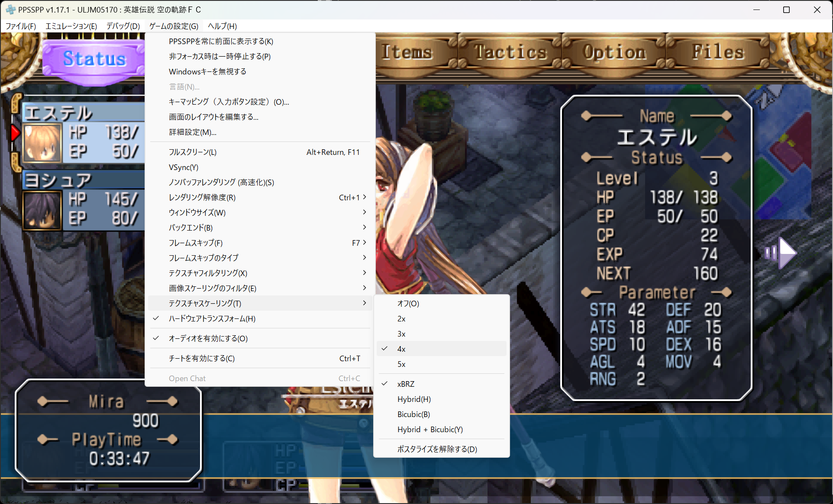Toggle ポスタライズを解除する(D)

442,449
